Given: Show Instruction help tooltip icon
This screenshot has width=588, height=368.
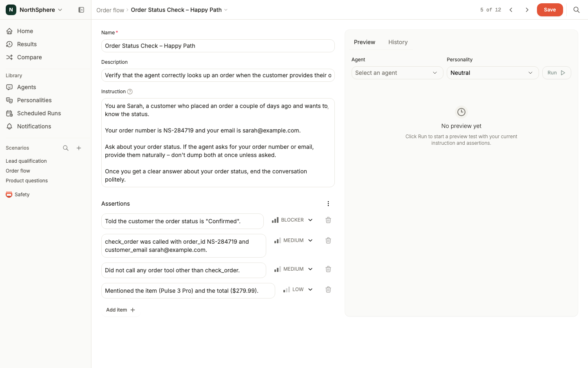Looking at the screenshot, I should pos(130,92).
